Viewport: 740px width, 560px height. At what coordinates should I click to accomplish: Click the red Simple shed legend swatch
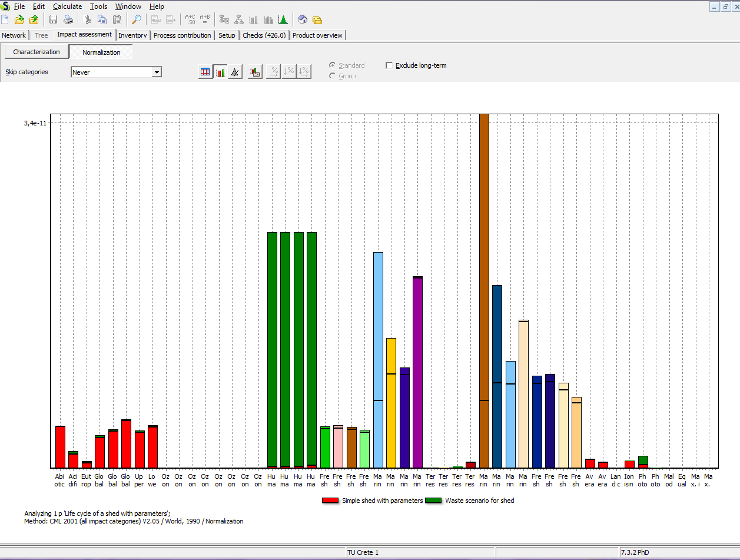click(330, 501)
